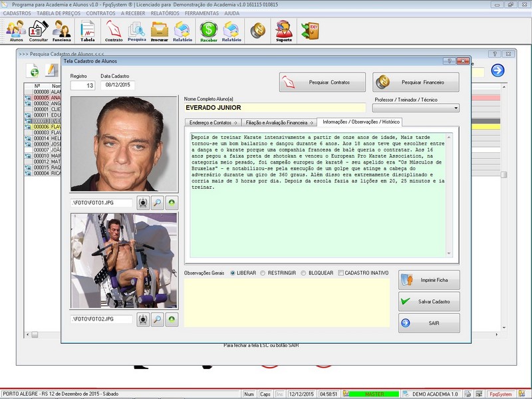532x399 pixels.
Task: Open the contracts Relatório printer icon
Action: click(x=182, y=31)
